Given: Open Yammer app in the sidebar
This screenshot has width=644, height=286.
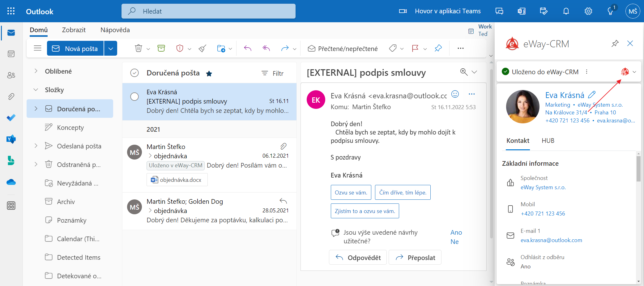Looking at the screenshot, I should [x=11, y=139].
